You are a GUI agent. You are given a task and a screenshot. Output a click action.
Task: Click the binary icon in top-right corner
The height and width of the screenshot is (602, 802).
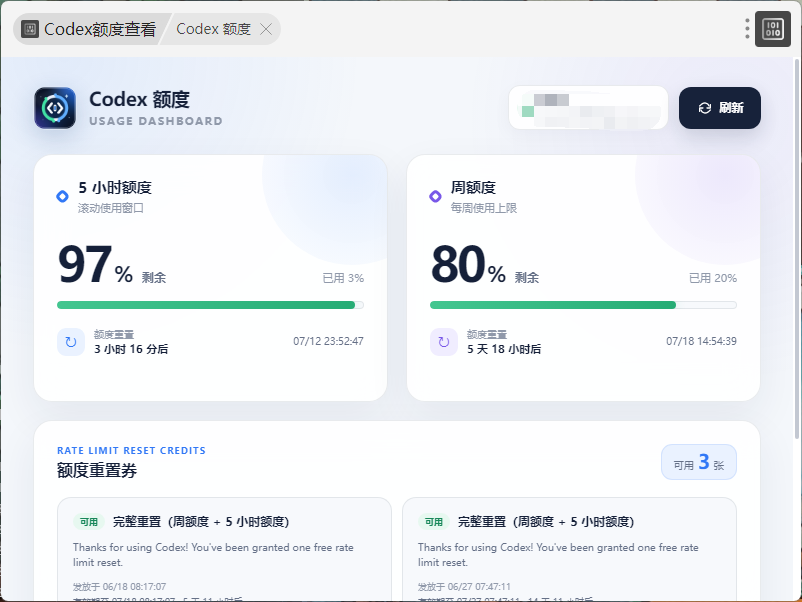[x=773, y=29]
